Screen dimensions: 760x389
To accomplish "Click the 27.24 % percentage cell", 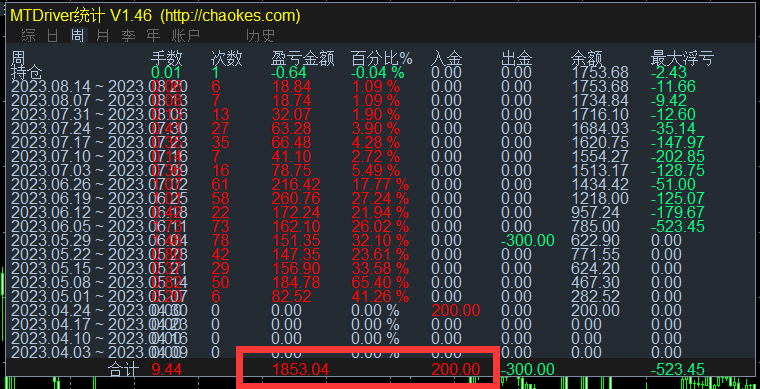I will tap(380, 199).
